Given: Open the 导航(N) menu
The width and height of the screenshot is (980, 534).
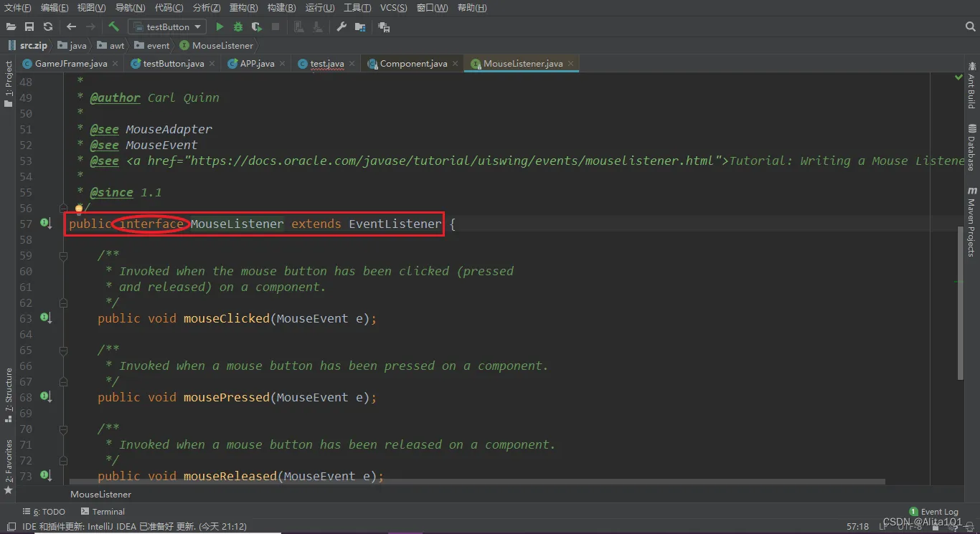Looking at the screenshot, I should tap(130, 8).
